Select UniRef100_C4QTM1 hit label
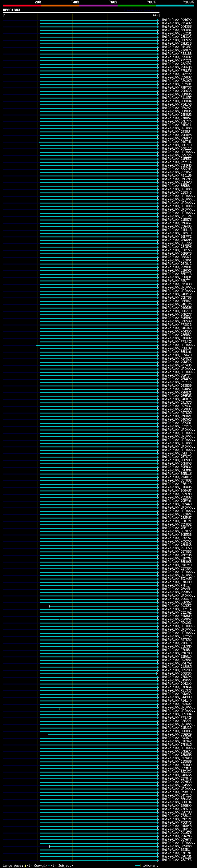Image resolution: width=197 pixels, height=868 pixels. pos(176,142)
